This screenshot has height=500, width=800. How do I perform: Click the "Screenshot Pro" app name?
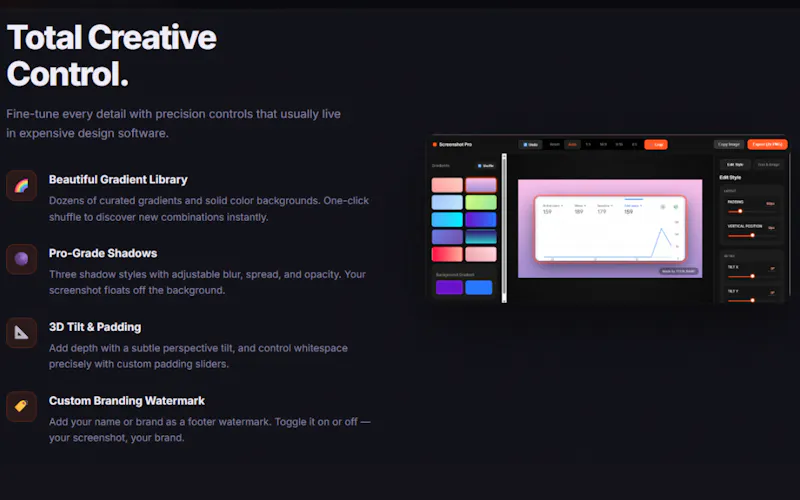[x=455, y=144]
